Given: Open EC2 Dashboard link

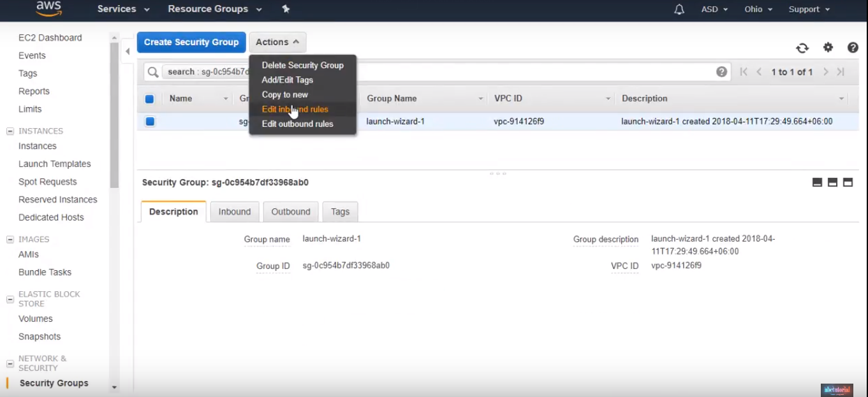Looking at the screenshot, I should [x=50, y=38].
